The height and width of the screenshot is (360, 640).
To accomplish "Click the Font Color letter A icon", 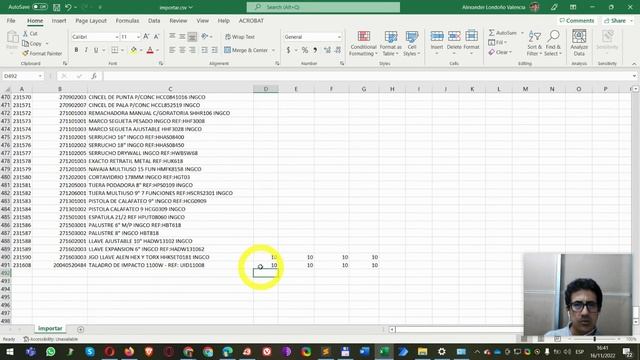I will click(x=150, y=50).
